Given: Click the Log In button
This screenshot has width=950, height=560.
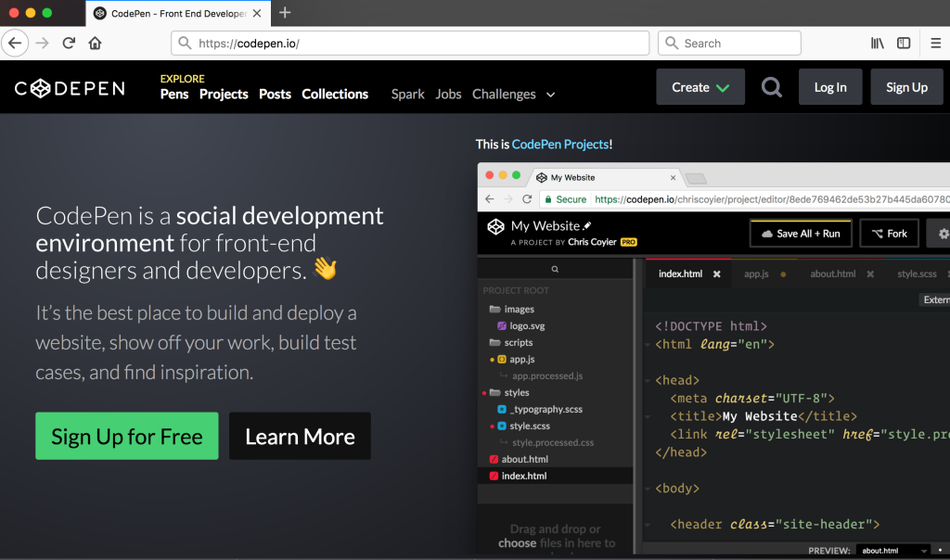Looking at the screenshot, I should pos(830,87).
